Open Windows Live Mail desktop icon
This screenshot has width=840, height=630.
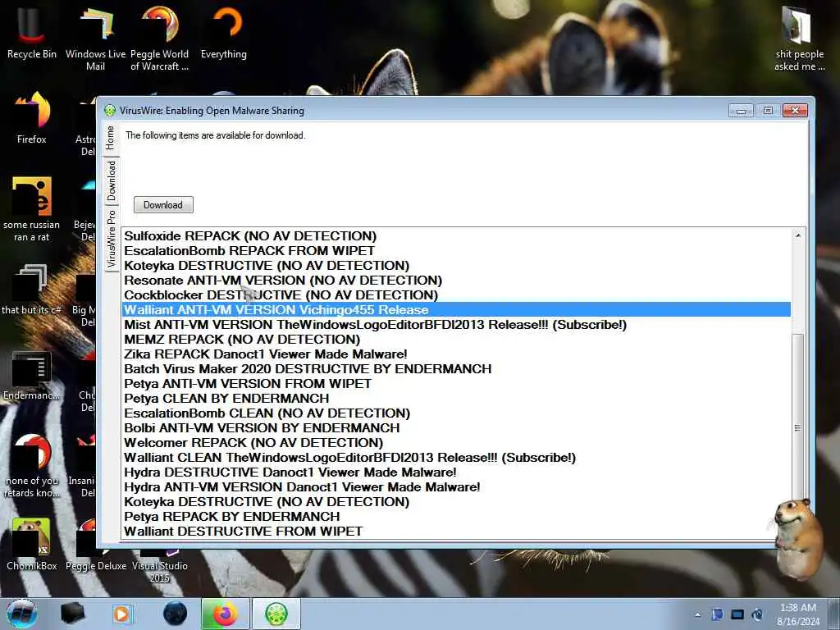(x=95, y=39)
